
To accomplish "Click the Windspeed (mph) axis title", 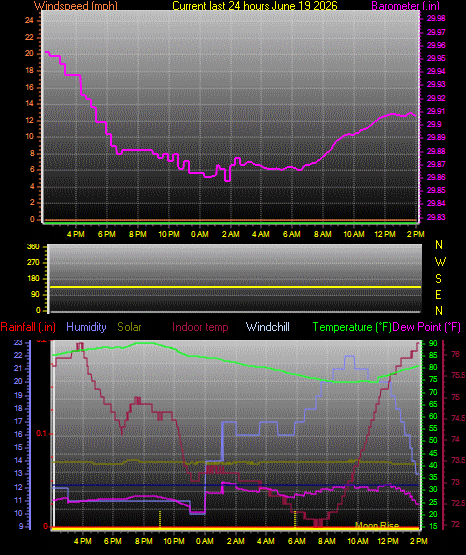I will [x=76, y=6].
